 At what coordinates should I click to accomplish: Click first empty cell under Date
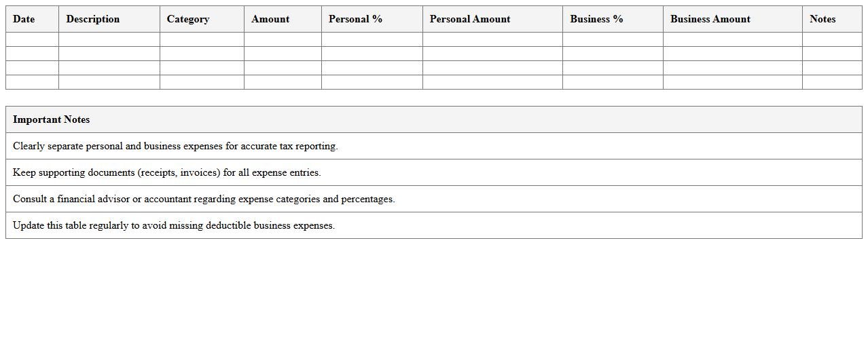pyautogui.click(x=32, y=39)
